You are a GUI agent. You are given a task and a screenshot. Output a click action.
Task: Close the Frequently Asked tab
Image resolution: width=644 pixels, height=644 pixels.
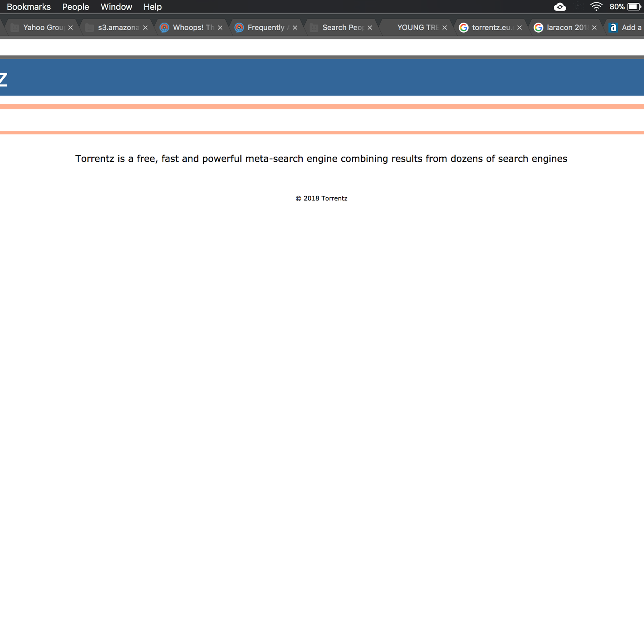tap(295, 27)
